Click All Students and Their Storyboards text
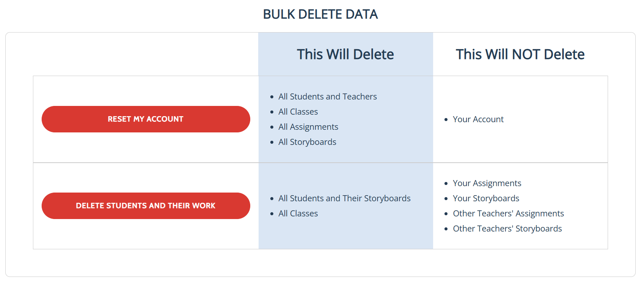 pos(344,199)
